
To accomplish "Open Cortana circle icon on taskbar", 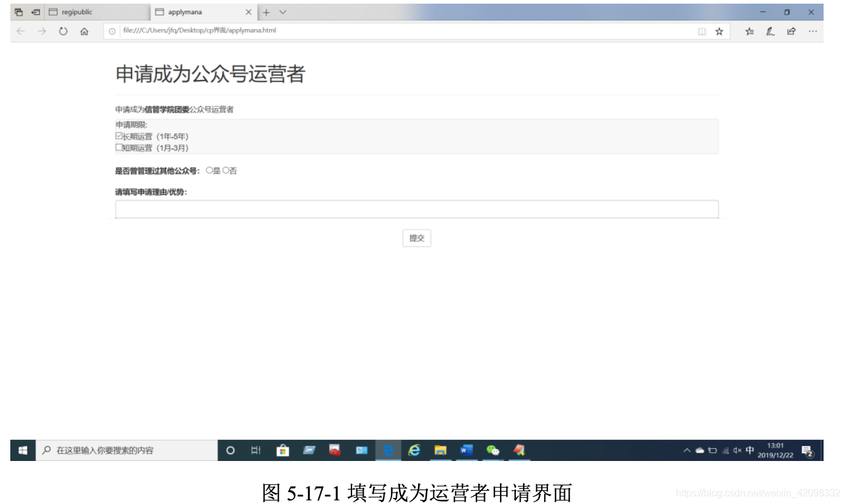I will point(230,450).
